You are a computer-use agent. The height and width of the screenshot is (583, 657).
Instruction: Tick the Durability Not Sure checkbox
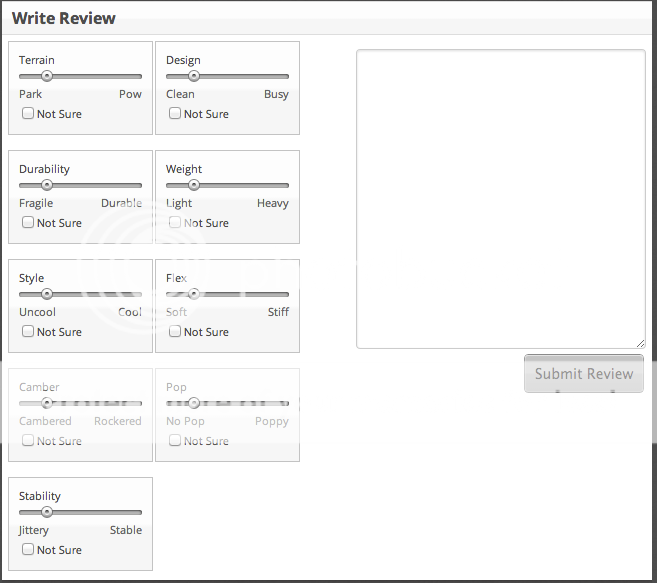pos(28,223)
